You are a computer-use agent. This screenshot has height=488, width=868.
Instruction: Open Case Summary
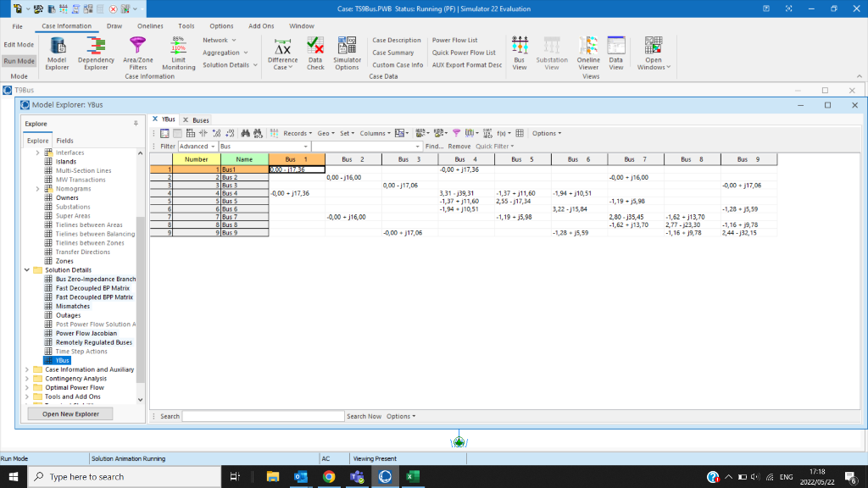coord(392,53)
